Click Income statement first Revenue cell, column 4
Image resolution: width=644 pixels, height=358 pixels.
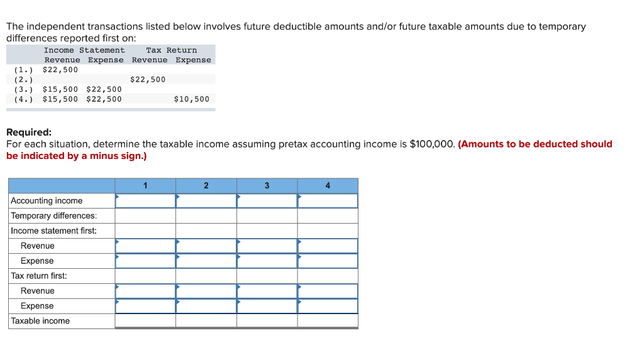pyautogui.click(x=328, y=246)
